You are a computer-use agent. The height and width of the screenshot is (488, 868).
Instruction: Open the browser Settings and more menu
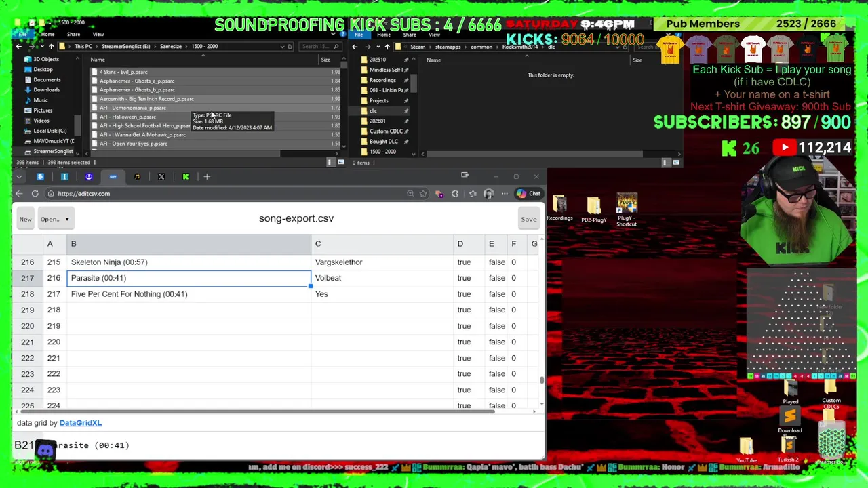pyautogui.click(x=505, y=194)
